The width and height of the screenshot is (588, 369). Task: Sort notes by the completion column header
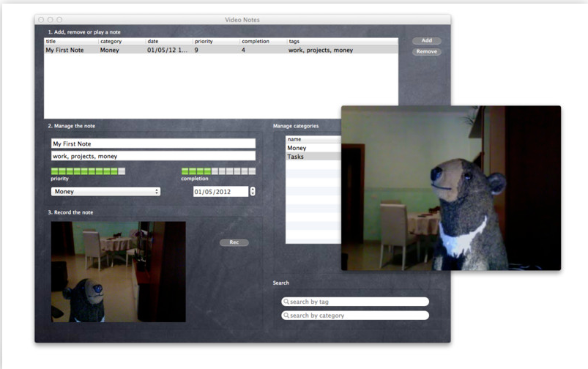(264, 41)
